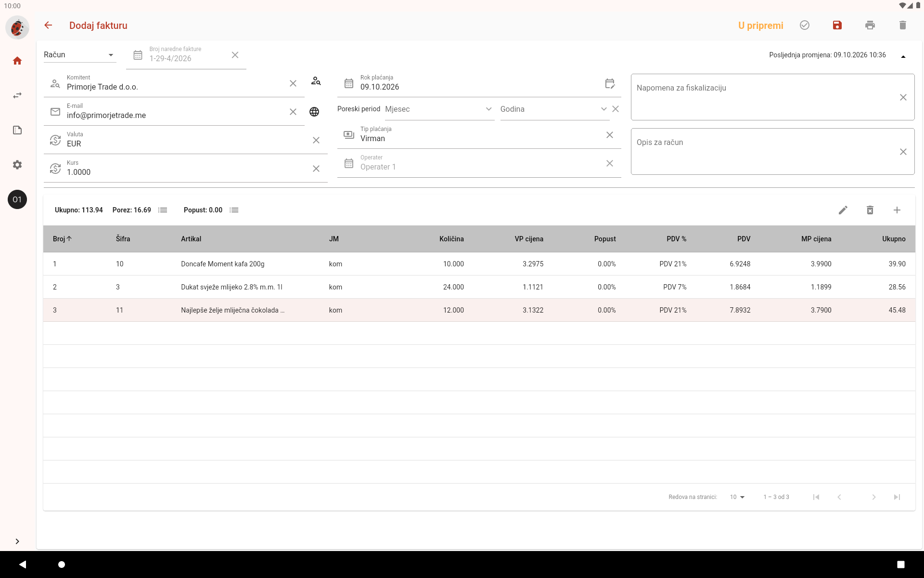Screen dimensions: 924x578
Task: Search for a Komitent with person-search icon
Action: [316, 81]
